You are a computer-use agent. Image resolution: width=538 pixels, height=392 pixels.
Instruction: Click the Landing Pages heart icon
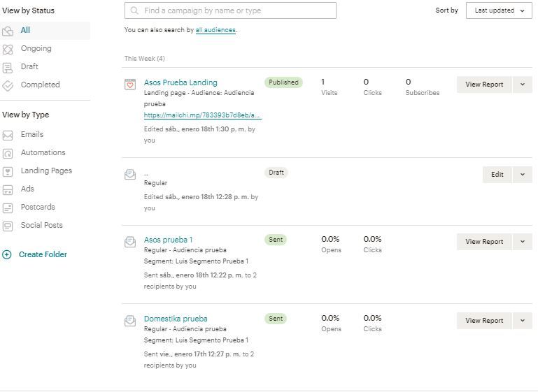coord(8,171)
